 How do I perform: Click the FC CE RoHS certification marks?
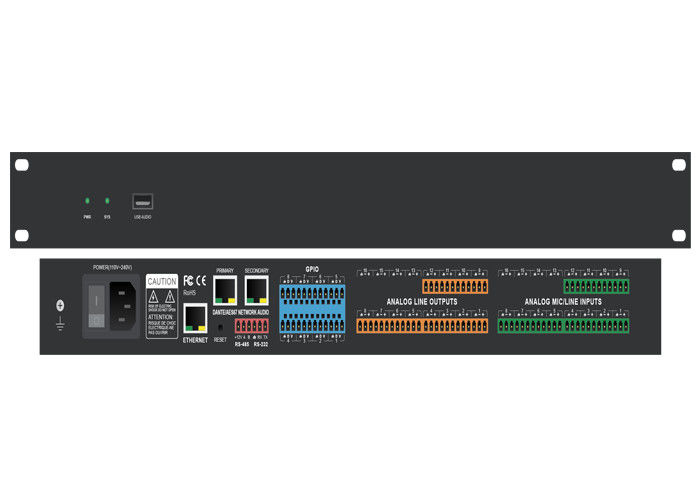tap(194, 284)
